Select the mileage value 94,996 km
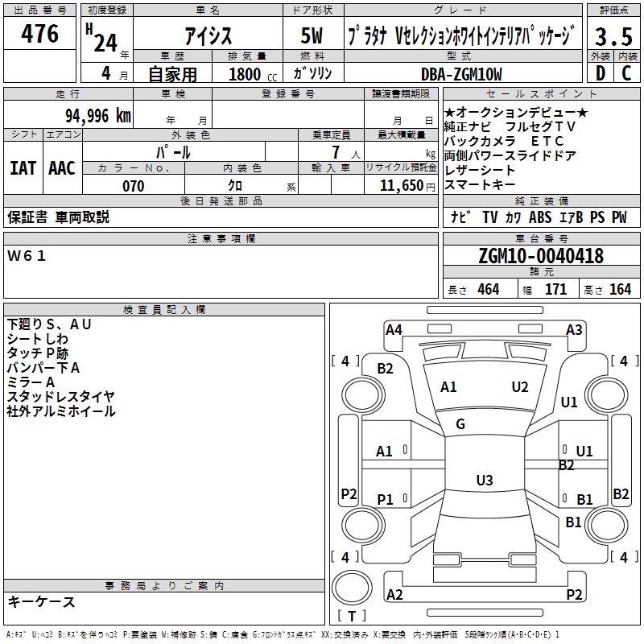This screenshot has height=644, width=644. click(98, 115)
